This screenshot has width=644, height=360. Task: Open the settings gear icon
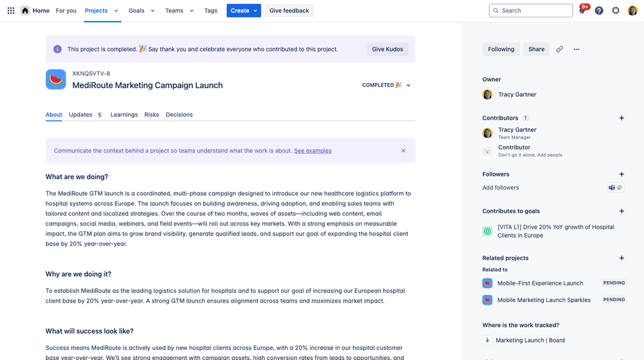point(615,11)
